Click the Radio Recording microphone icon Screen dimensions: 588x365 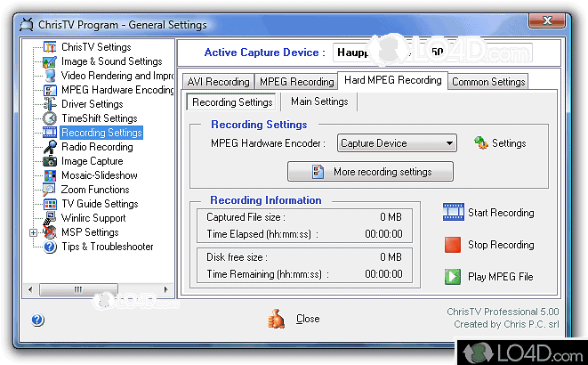point(50,147)
